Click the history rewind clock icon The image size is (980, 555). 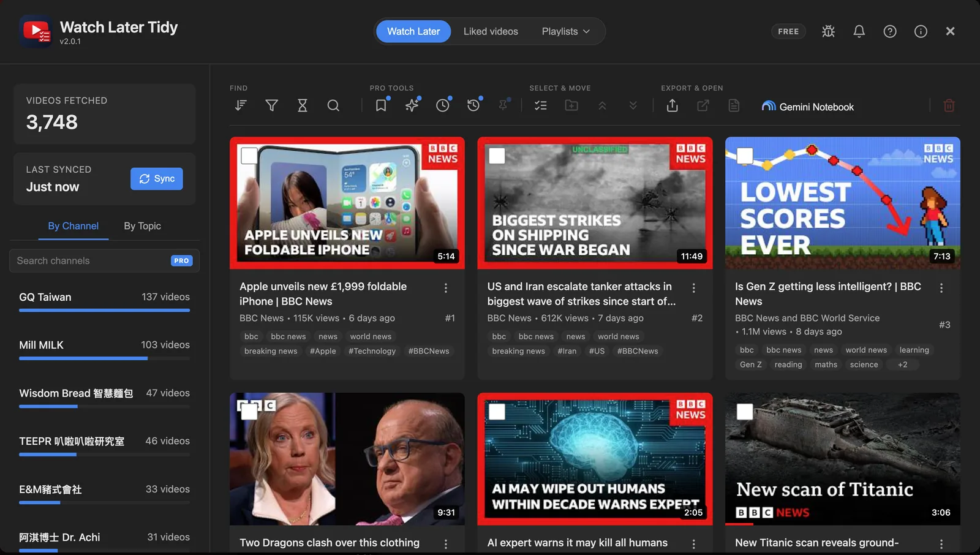pyautogui.click(x=473, y=105)
